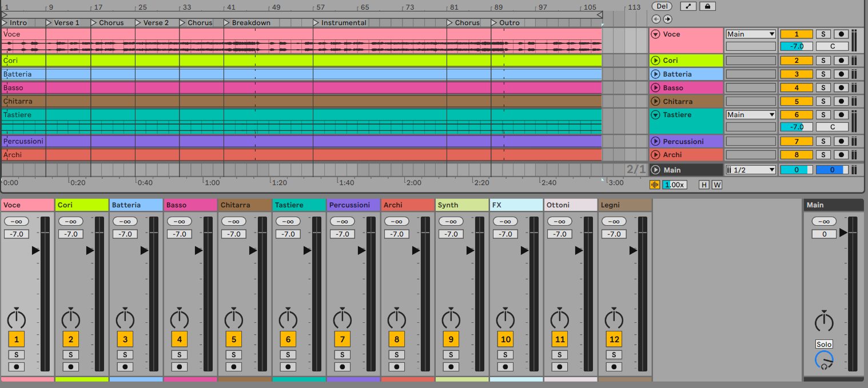868x388 pixels.
Task: Click the 1.00x zoom value field
Action: pyautogui.click(x=675, y=185)
